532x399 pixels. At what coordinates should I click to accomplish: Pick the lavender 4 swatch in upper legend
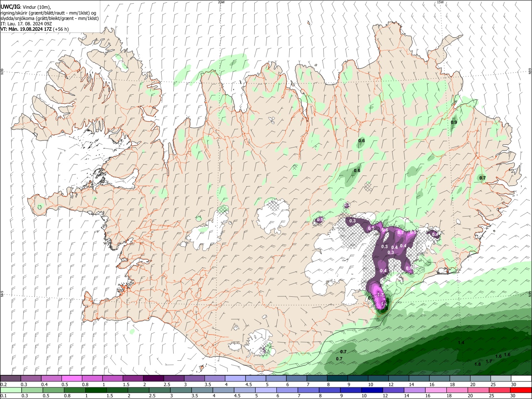click(235, 379)
